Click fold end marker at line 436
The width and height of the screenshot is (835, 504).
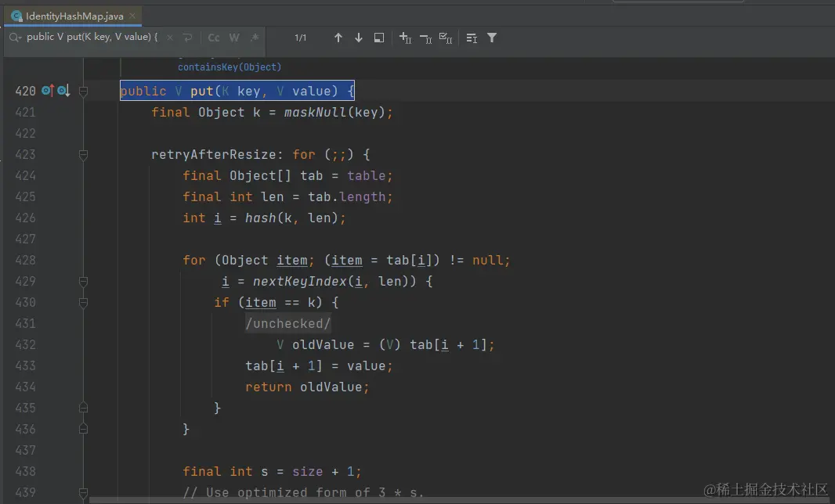(x=84, y=429)
